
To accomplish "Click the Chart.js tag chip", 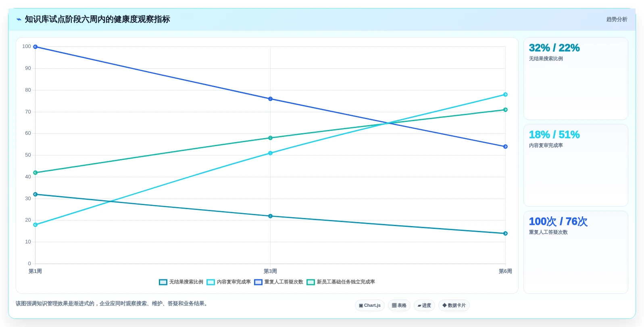I will (370, 306).
